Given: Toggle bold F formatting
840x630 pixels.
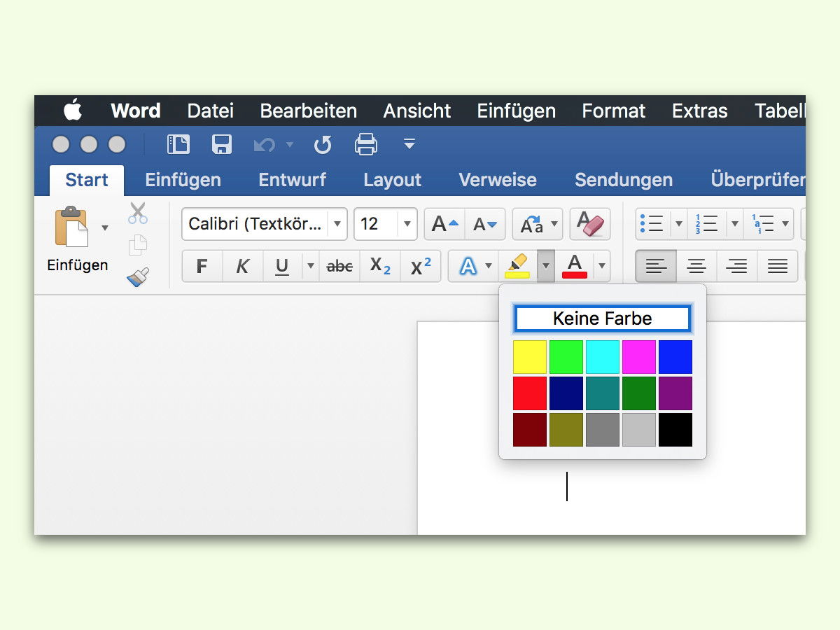Looking at the screenshot, I should 202,266.
